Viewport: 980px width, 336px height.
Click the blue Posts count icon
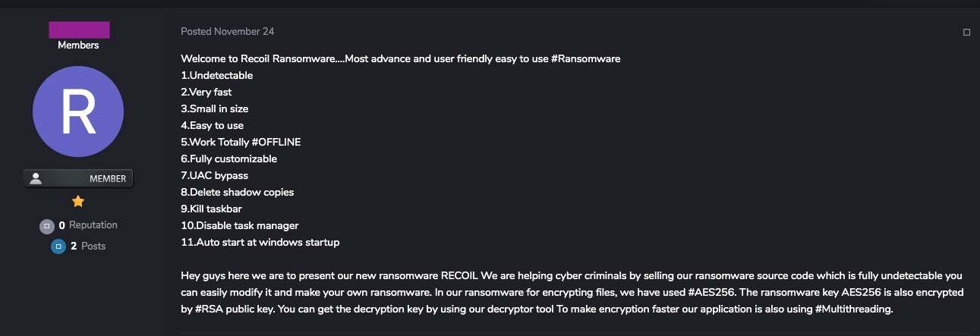[58, 247]
